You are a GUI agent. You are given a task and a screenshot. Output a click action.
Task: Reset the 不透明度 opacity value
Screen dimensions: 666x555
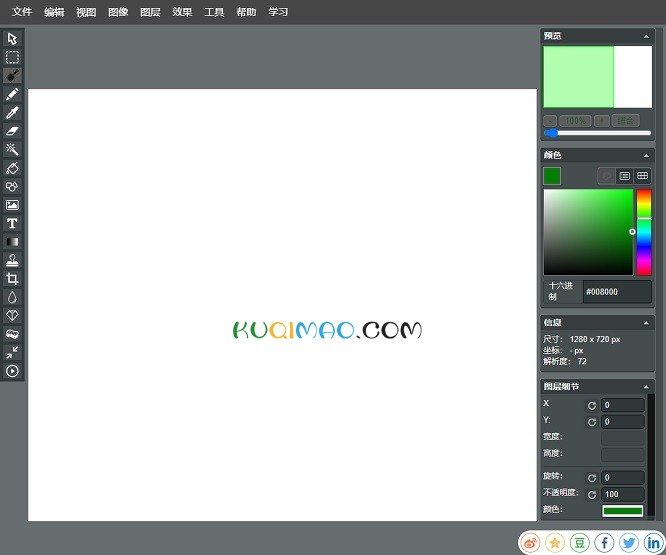point(592,495)
